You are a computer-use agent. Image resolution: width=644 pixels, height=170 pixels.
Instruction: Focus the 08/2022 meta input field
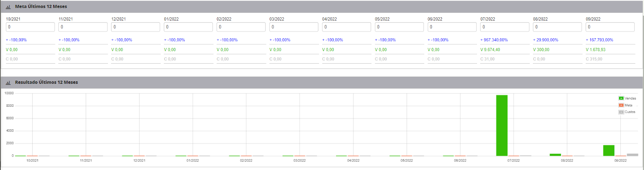click(557, 27)
